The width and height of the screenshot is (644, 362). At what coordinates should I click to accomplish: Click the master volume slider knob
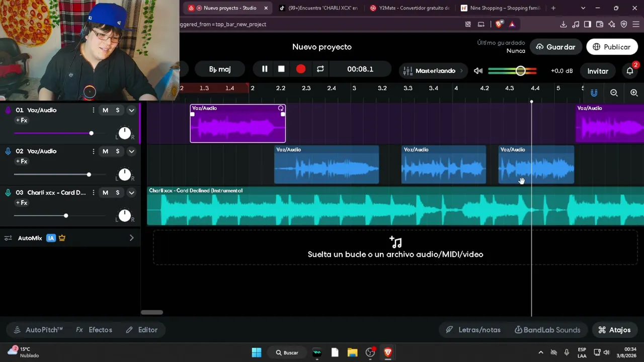(520, 71)
